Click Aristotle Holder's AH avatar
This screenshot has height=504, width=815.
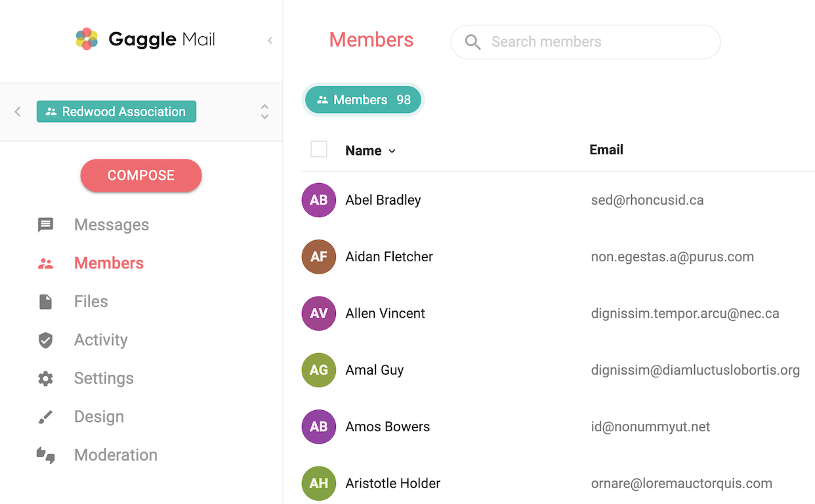(x=319, y=484)
